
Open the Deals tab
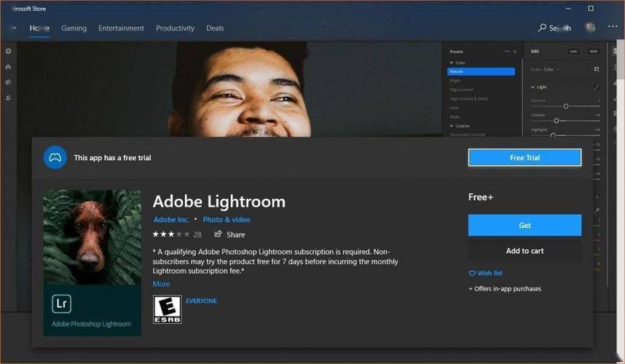pos(215,28)
